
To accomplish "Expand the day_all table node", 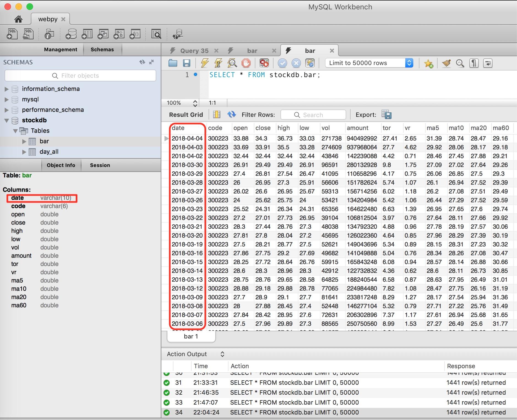I will click(x=24, y=151).
